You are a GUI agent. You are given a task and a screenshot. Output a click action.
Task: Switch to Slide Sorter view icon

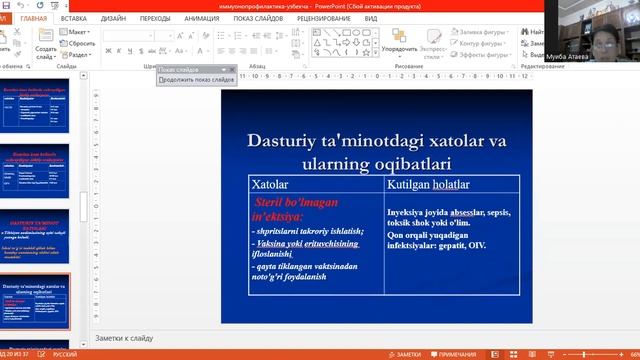click(513, 354)
